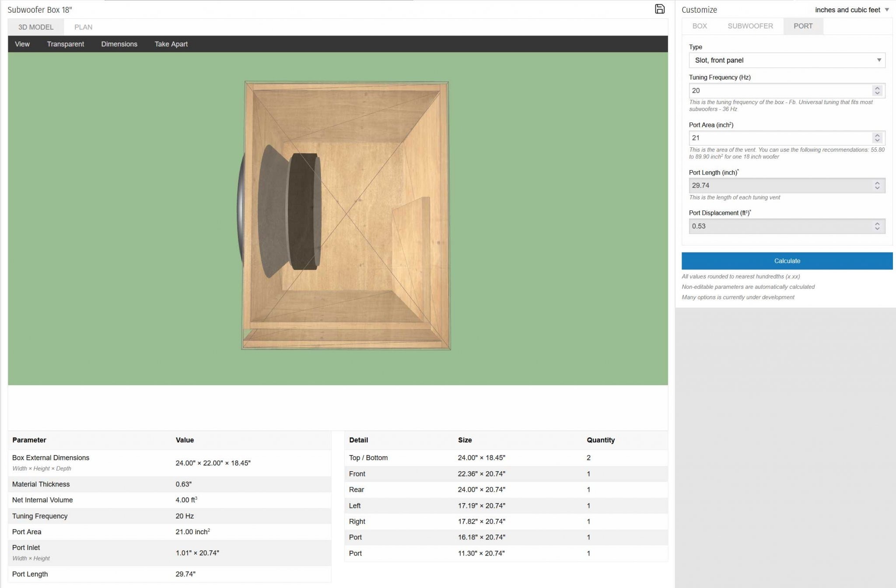This screenshot has height=588, width=896.
Task: Click the Port Length value 29.74" in table
Action: click(x=185, y=574)
